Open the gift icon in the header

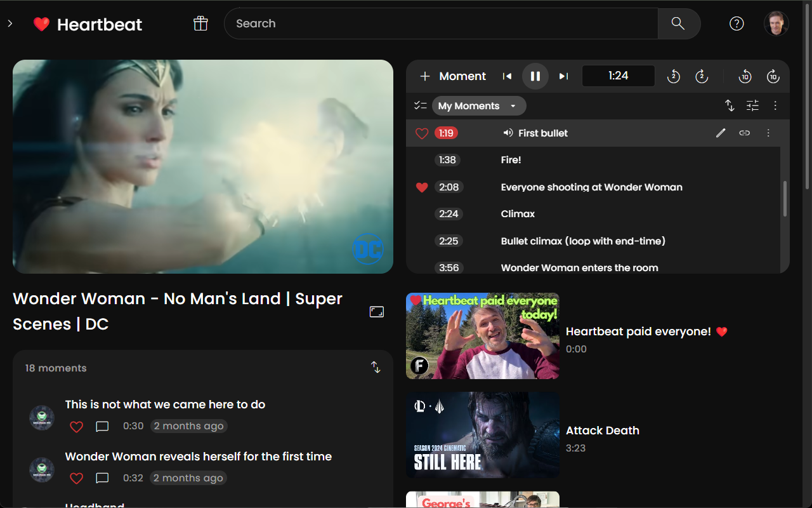pos(200,23)
